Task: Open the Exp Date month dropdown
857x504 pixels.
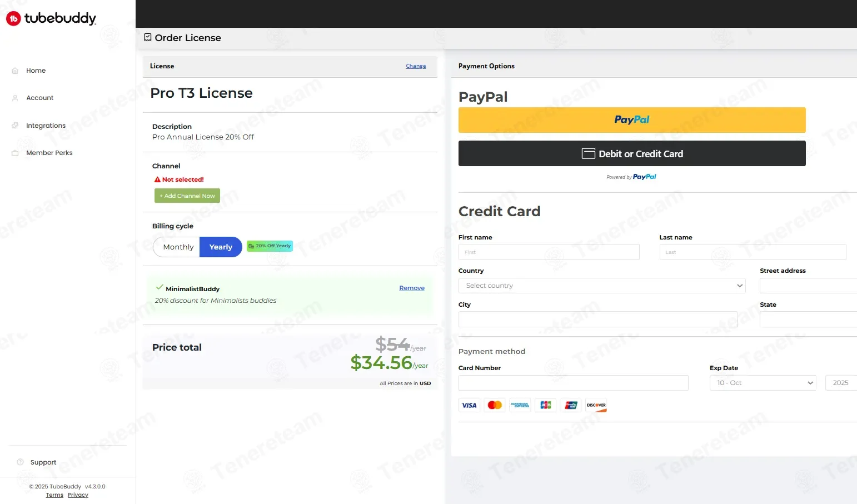Action: 763,383
